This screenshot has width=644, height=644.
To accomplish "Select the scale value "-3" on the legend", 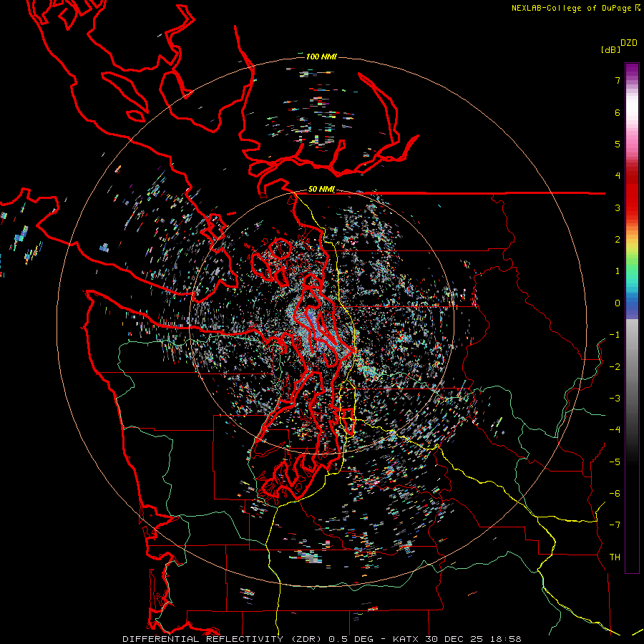I will click(x=615, y=399).
